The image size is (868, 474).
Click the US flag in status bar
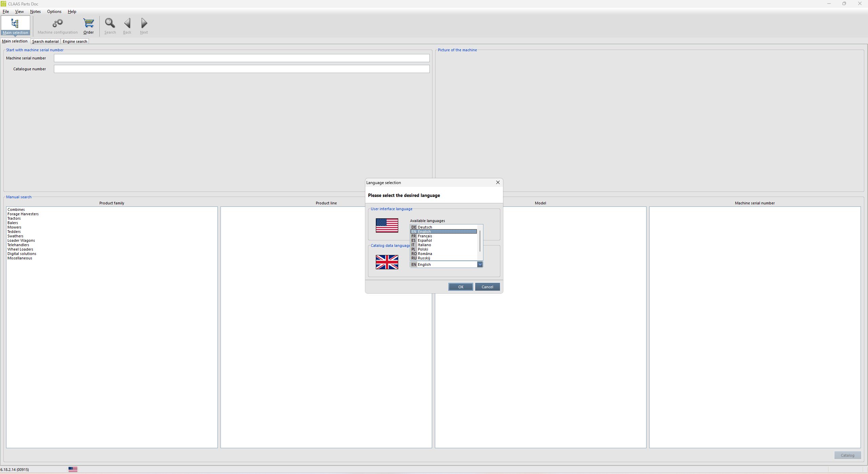(73, 469)
